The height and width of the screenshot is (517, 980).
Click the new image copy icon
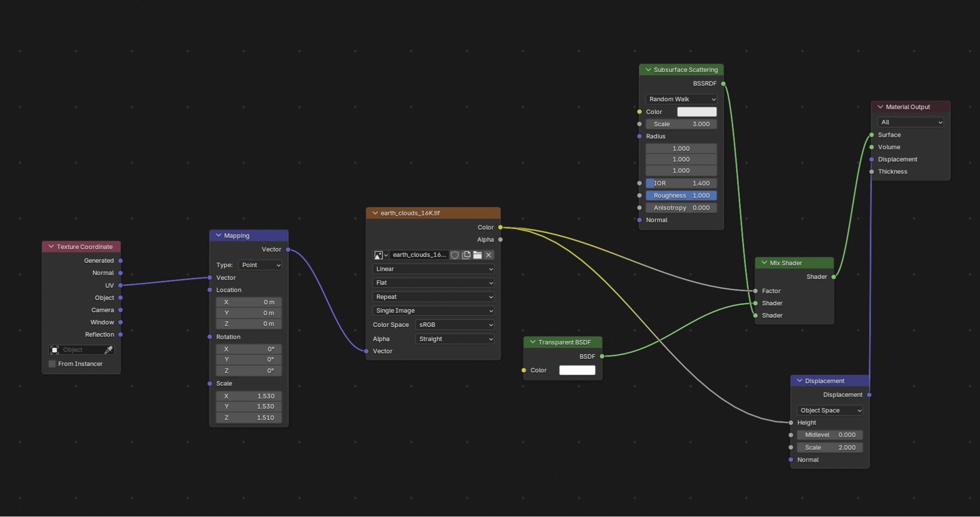[x=466, y=255]
